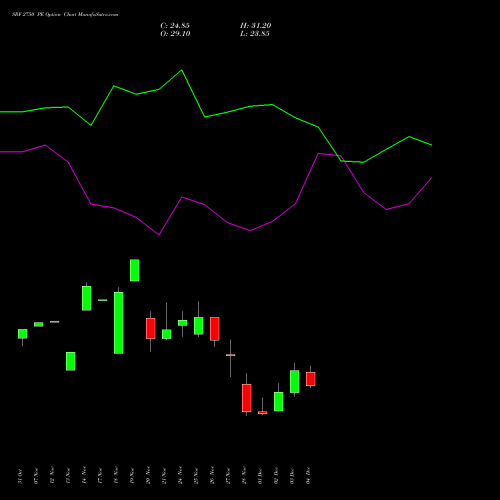Click the last red 04 Dec candlestick
500x500 pixels.
click(x=311, y=379)
